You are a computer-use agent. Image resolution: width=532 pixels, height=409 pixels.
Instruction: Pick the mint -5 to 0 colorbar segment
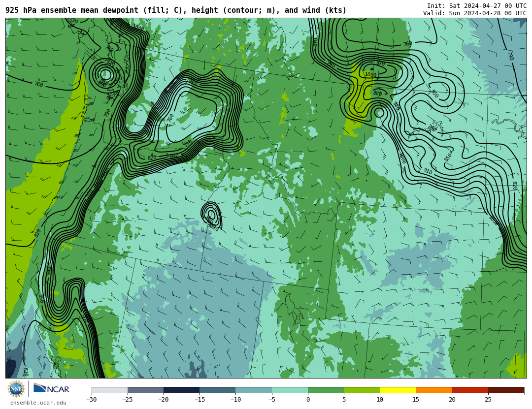pos(290,390)
